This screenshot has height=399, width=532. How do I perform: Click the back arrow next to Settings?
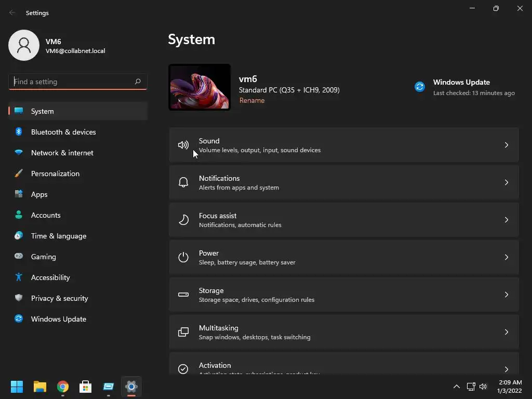coord(12,12)
